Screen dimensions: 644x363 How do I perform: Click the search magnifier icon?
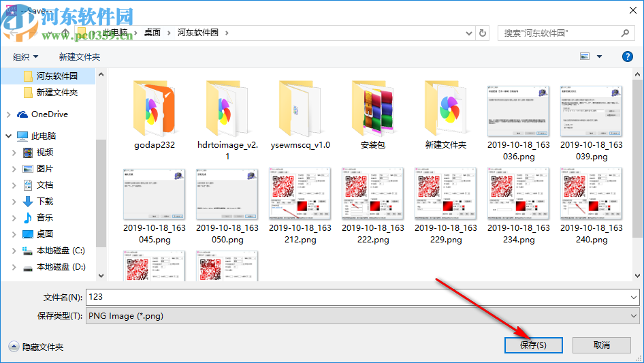point(625,33)
